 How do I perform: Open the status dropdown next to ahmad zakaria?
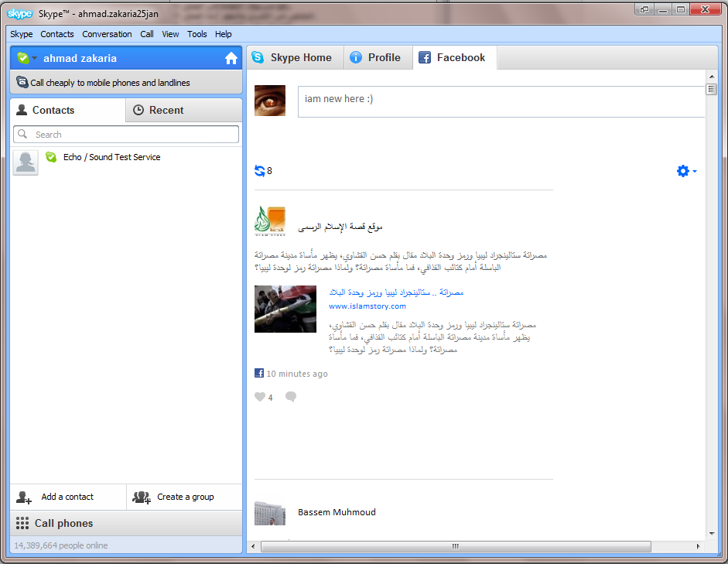[x=34, y=58]
